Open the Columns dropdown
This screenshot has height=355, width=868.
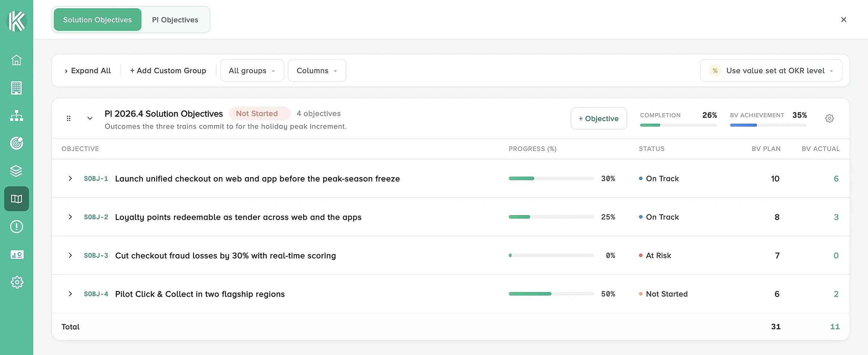(317, 70)
